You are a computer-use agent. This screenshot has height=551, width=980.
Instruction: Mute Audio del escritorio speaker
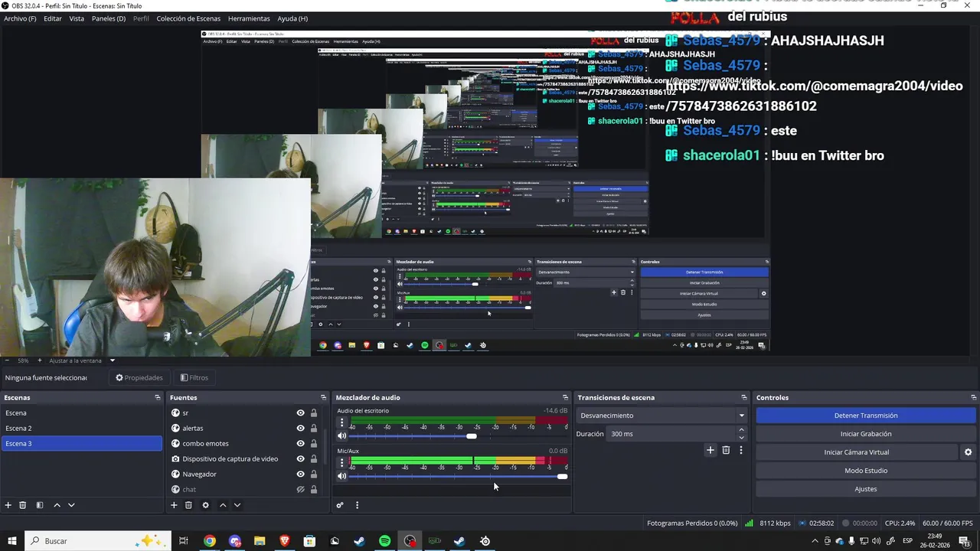(342, 436)
